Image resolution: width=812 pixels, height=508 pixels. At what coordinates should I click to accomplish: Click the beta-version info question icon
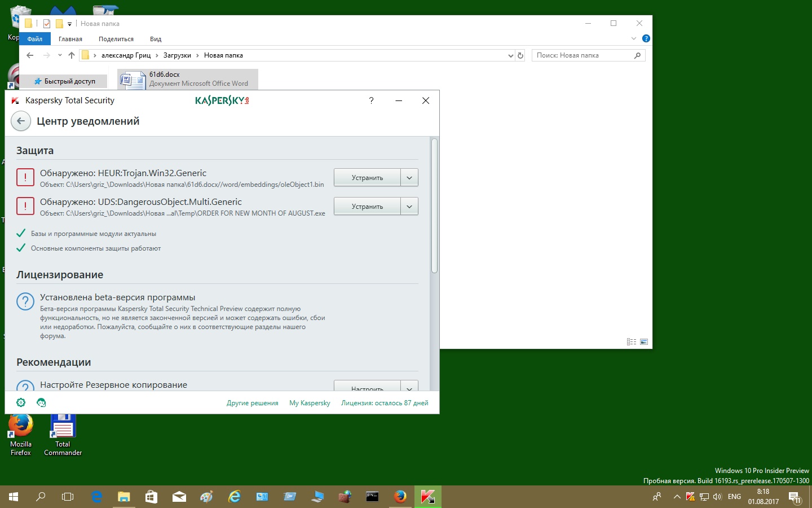click(25, 301)
